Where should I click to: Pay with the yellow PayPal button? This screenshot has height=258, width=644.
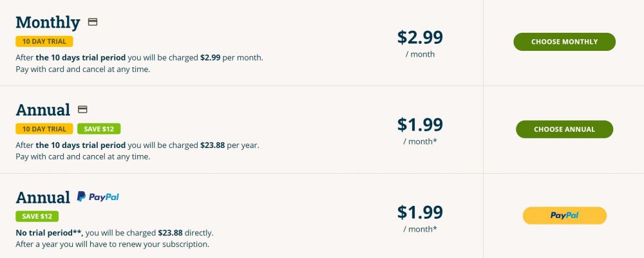point(564,216)
